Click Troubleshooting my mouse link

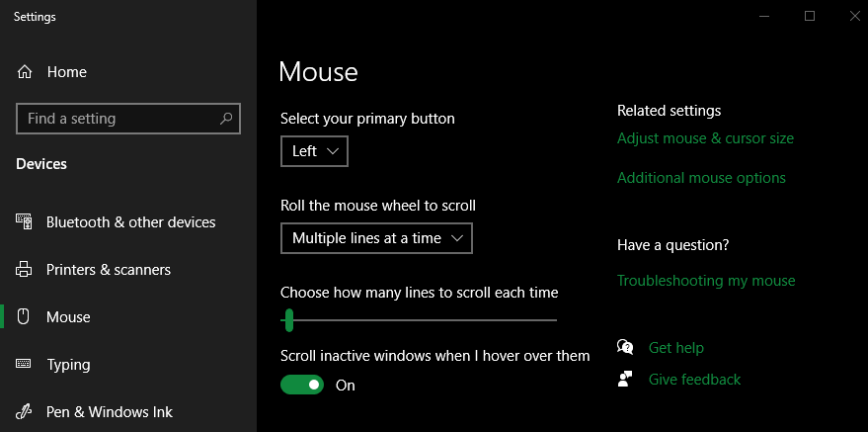pos(706,280)
